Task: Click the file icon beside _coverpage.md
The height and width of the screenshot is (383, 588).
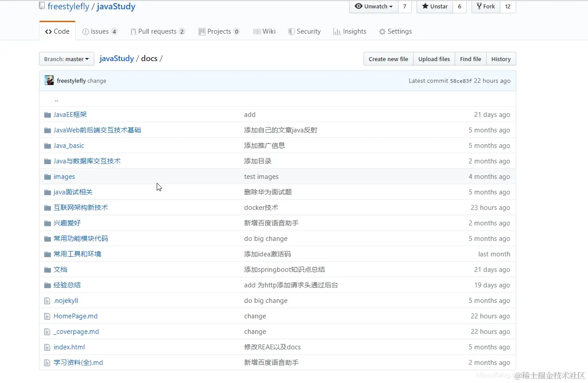Action: 47,332
